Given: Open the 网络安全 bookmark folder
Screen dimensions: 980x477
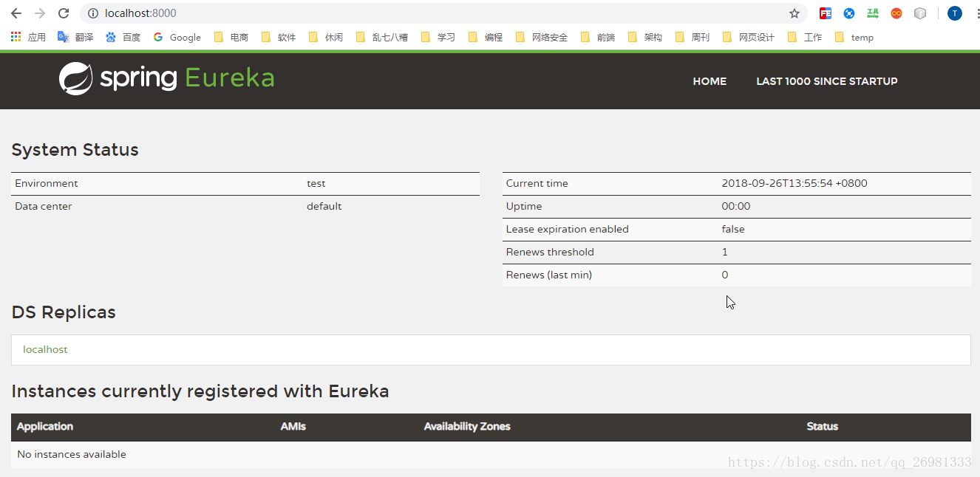Looking at the screenshot, I should (542, 37).
